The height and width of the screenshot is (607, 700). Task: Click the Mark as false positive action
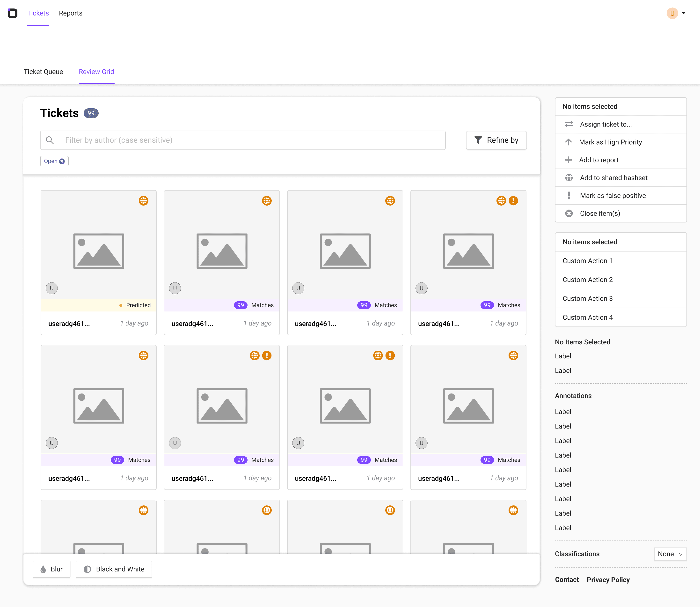tap(612, 196)
